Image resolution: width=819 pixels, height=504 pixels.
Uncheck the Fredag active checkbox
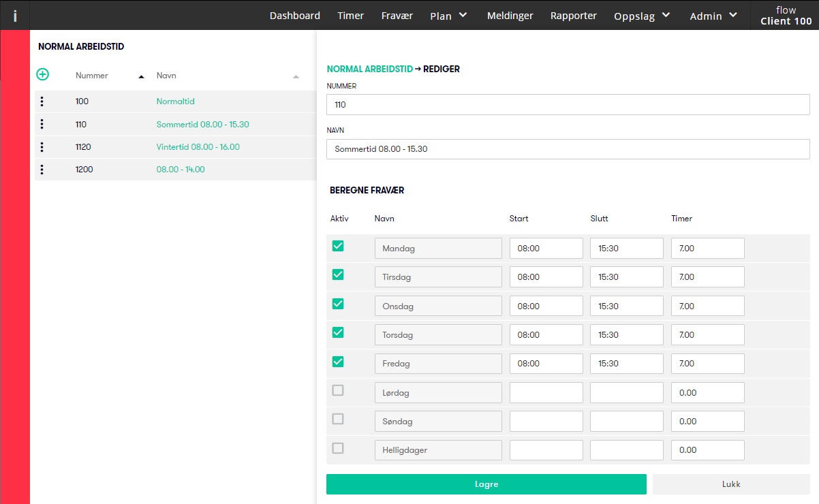[338, 362]
